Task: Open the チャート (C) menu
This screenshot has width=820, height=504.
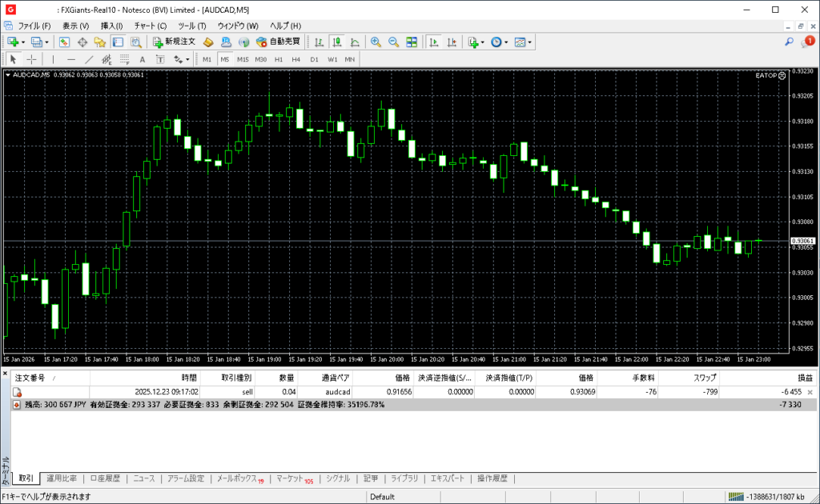Action: tap(150, 26)
